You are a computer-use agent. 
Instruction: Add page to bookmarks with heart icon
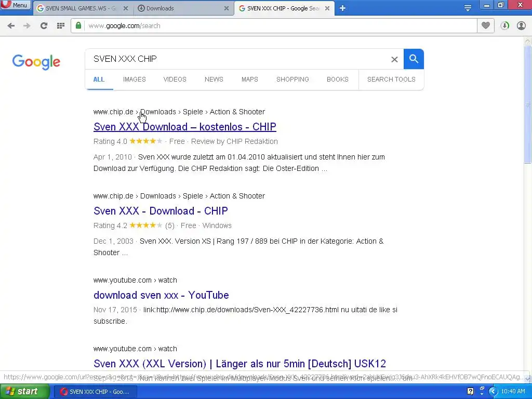[x=486, y=25]
